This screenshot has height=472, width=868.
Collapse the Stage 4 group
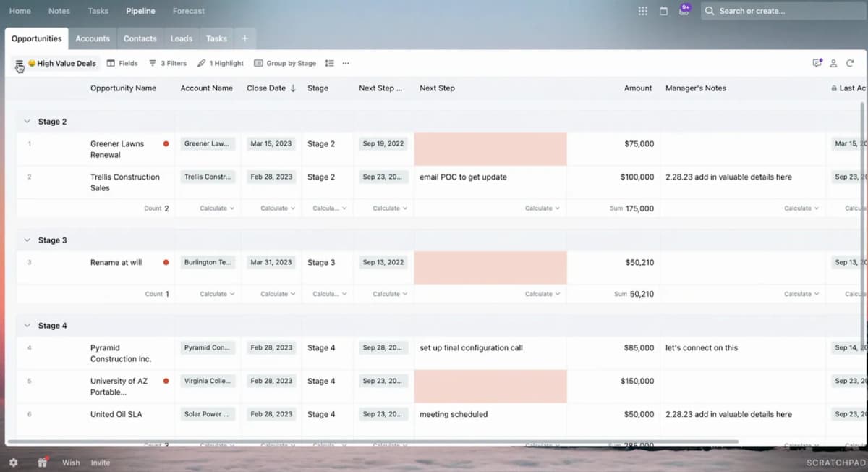pos(27,326)
